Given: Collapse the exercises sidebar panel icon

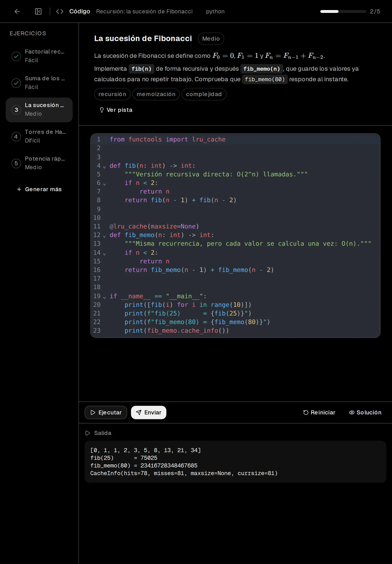Looking at the screenshot, I should pyautogui.click(x=38, y=11).
